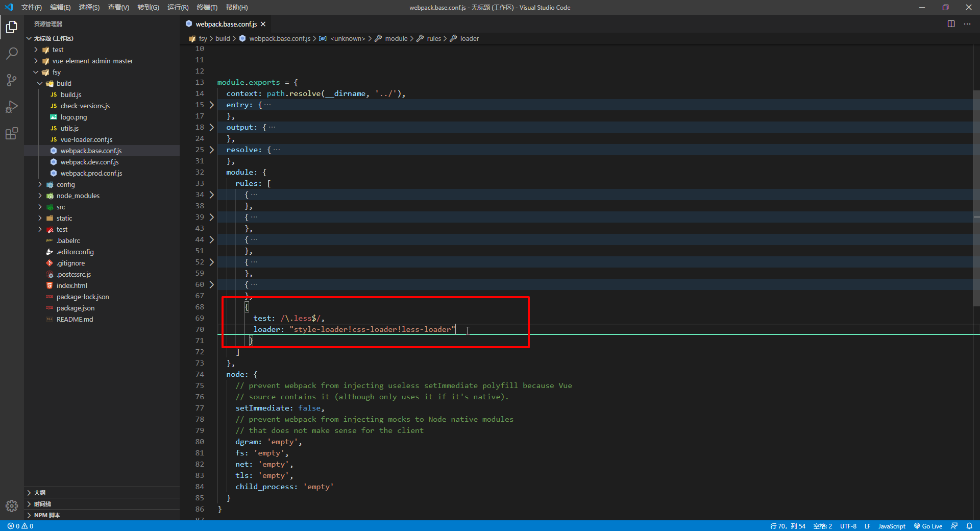Expand the vue-element-admin-master folder
980x531 pixels.
(102, 61)
